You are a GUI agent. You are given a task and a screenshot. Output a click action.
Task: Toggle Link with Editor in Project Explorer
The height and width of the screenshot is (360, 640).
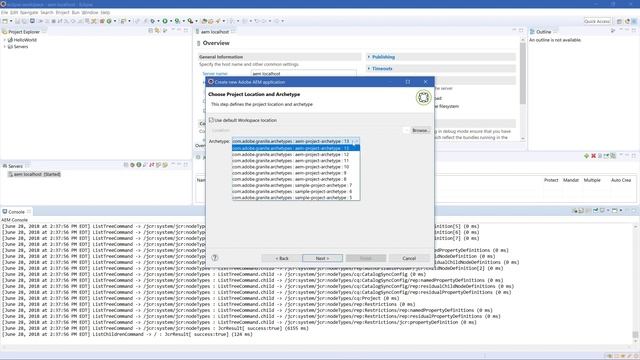pyautogui.click(x=157, y=31)
